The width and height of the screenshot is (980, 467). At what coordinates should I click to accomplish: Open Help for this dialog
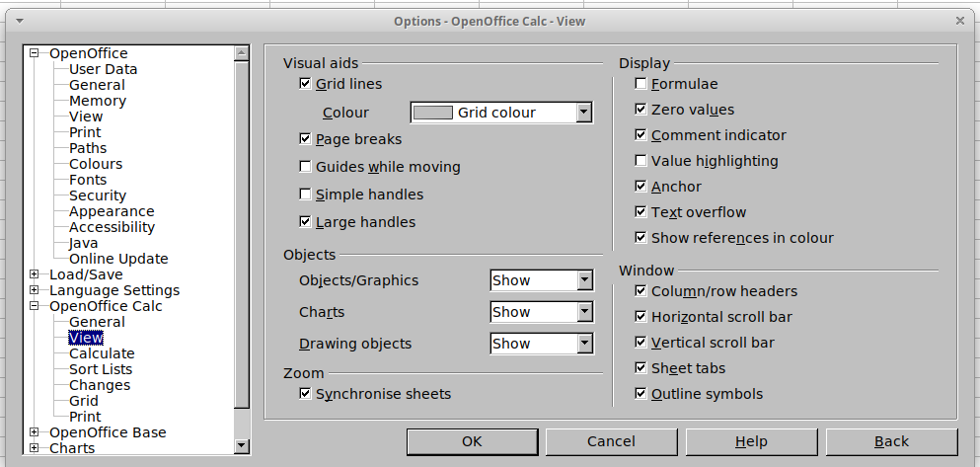751,441
